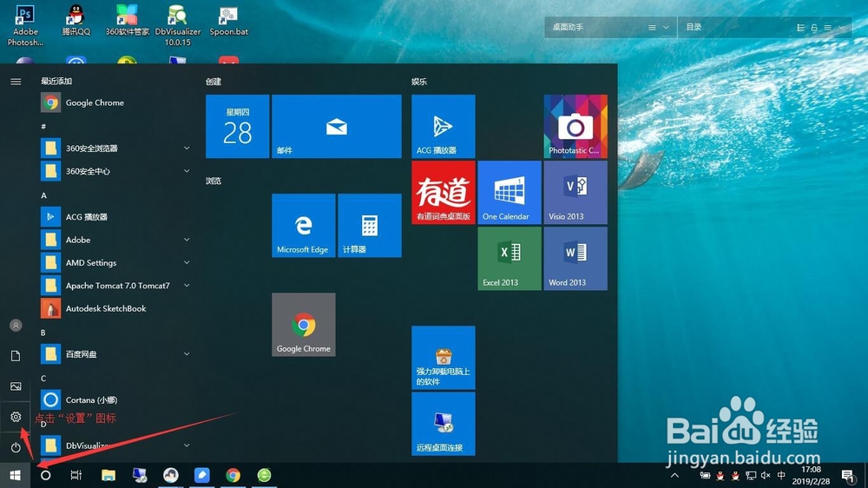Launch the ACG 播放器 tile
The width and height of the screenshot is (868, 488).
[444, 126]
